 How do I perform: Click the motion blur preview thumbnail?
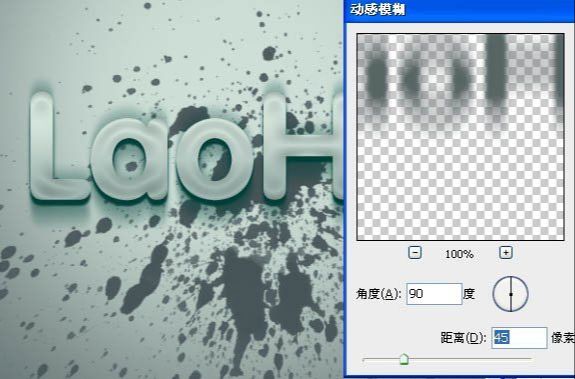461,137
